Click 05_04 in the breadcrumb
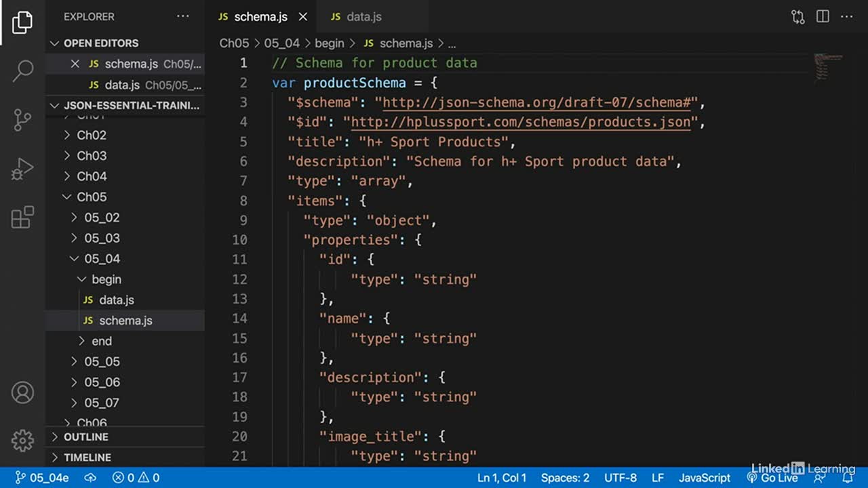Screen dimensions: 868x488 (x=281, y=43)
